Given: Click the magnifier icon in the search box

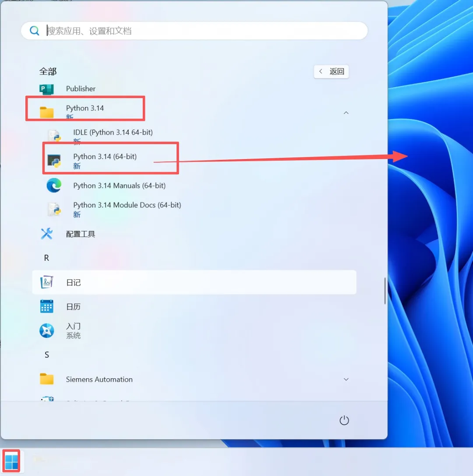Looking at the screenshot, I should 34,31.
